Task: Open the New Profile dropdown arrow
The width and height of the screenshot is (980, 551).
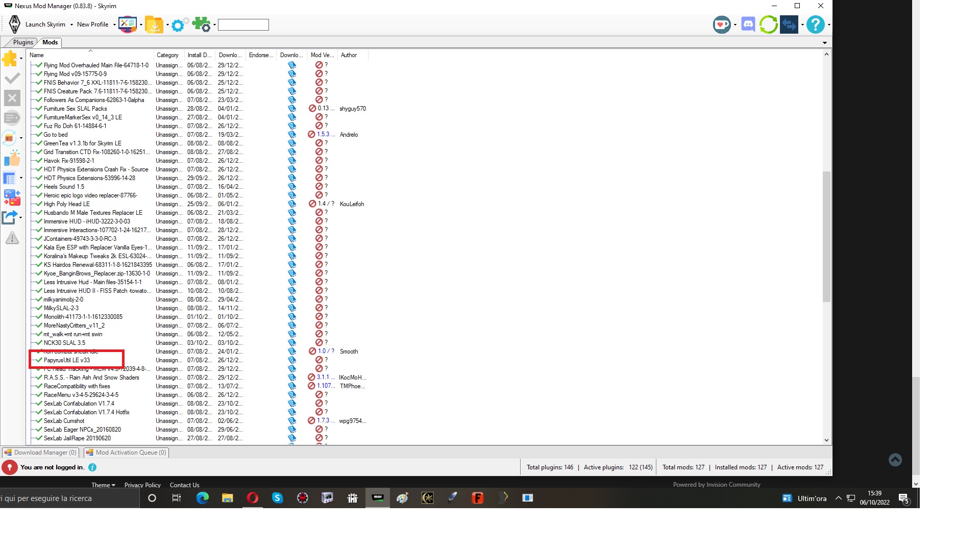Action: 114,24
